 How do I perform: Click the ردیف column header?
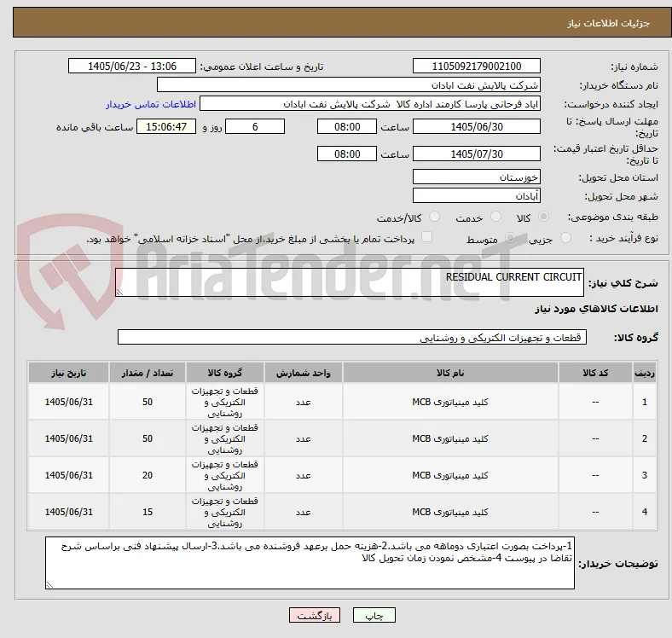644,373
